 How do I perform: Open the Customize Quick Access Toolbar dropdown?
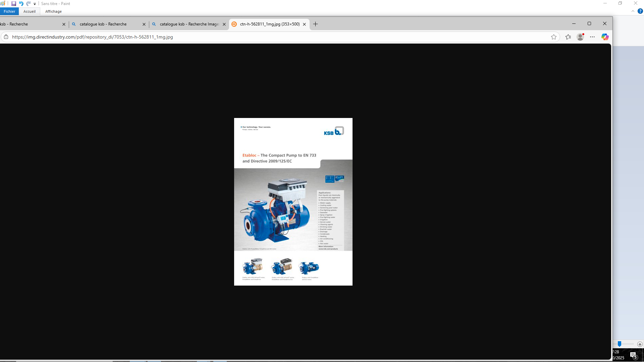[x=35, y=4]
